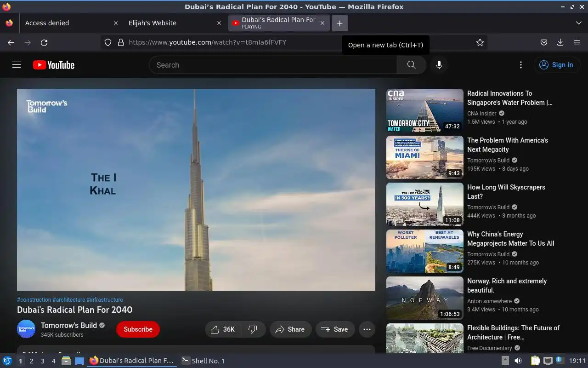Open YouTube settings three-dot menu
The image size is (588, 368).
tap(520, 65)
